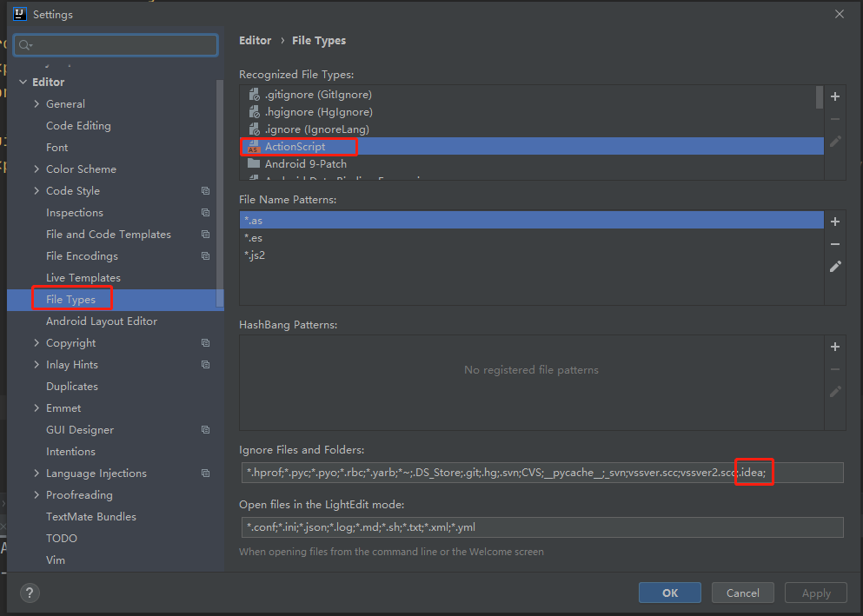Viewport: 863px width, 616px height.
Task: Expand the Language Injections node
Action: pyautogui.click(x=37, y=473)
